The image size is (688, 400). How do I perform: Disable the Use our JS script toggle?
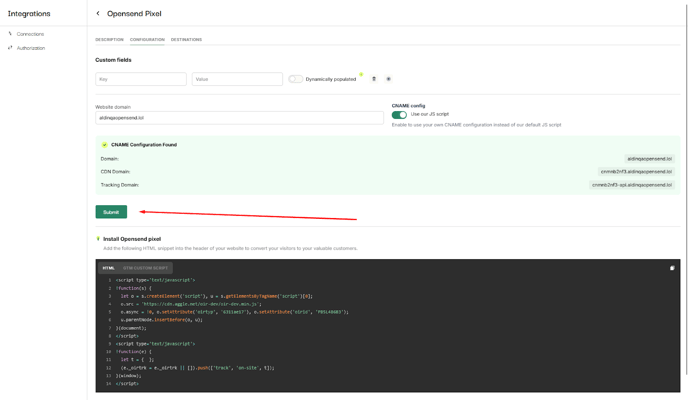(x=399, y=115)
